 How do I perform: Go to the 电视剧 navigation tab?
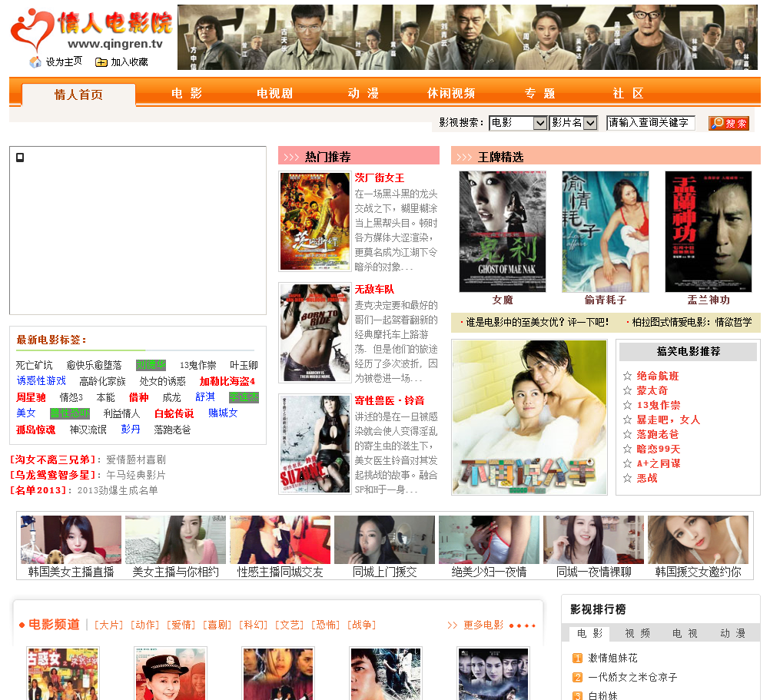274,93
